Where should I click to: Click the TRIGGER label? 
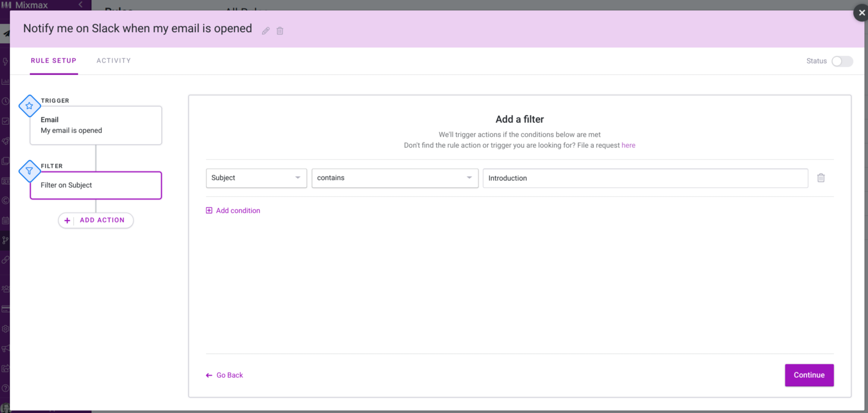[55, 101]
